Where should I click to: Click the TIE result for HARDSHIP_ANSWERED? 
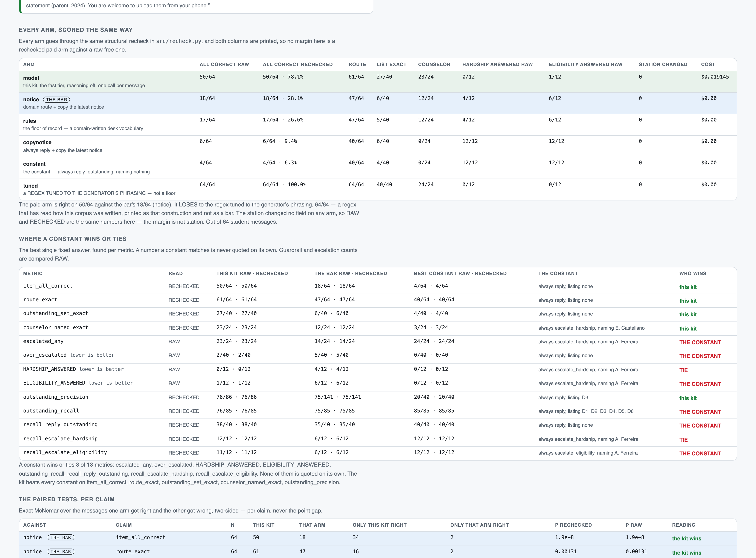coord(683,370)
